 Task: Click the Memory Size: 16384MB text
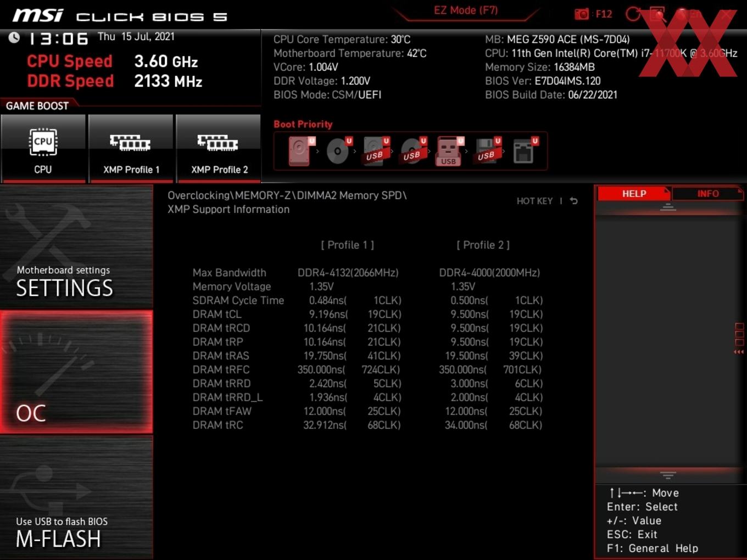click(x=540, y=67)
